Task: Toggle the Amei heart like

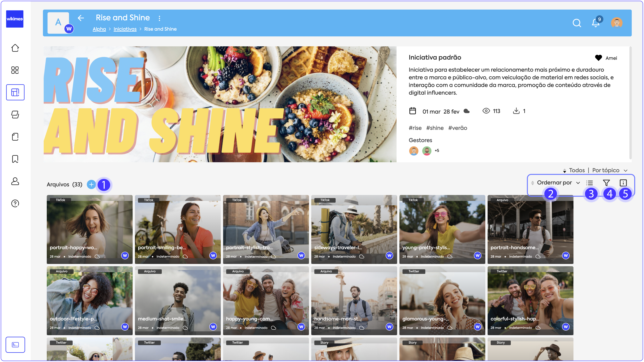Action: [x=598, y=58]
